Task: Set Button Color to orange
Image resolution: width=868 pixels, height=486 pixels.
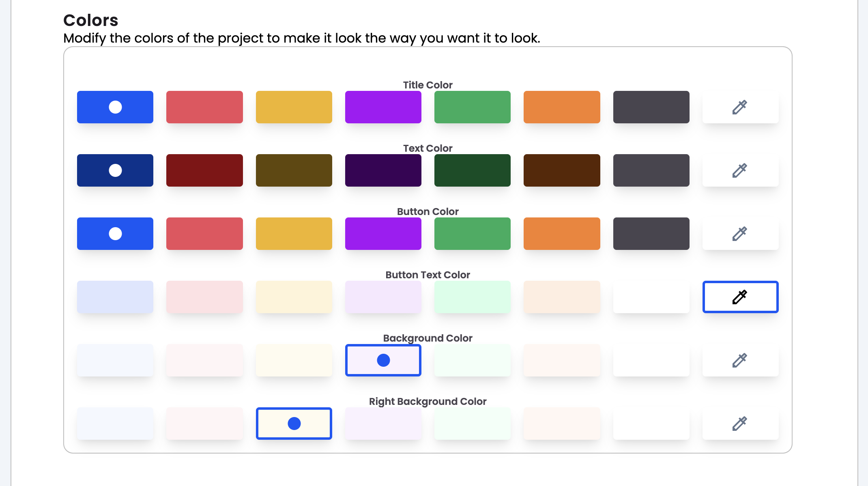Action: (561, 234)
